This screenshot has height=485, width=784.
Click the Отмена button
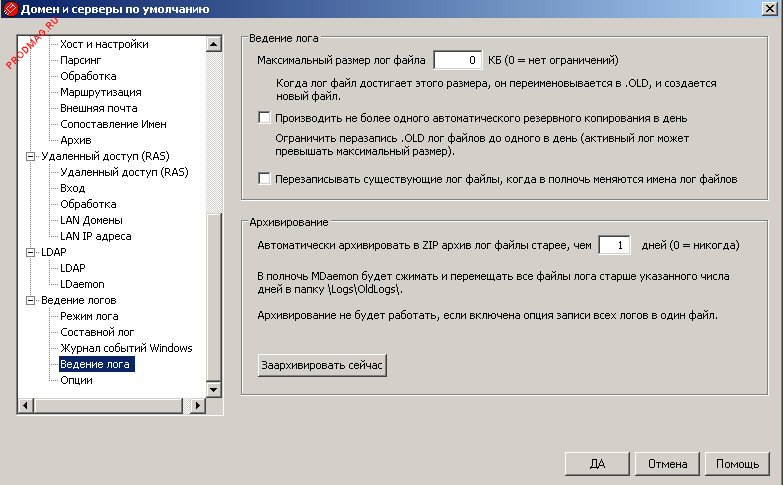(667, 464)
